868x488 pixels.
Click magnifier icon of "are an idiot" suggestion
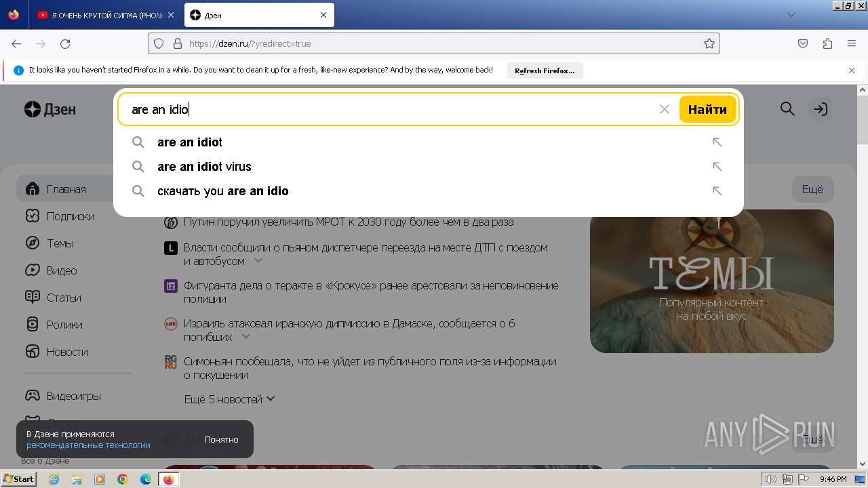coord(138,142)
